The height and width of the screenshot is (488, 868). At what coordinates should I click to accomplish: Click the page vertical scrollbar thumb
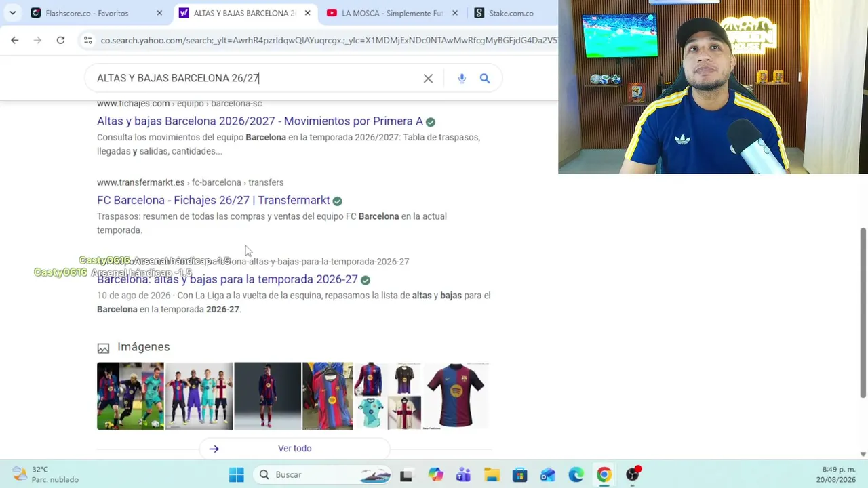click(x=863, y=312)
